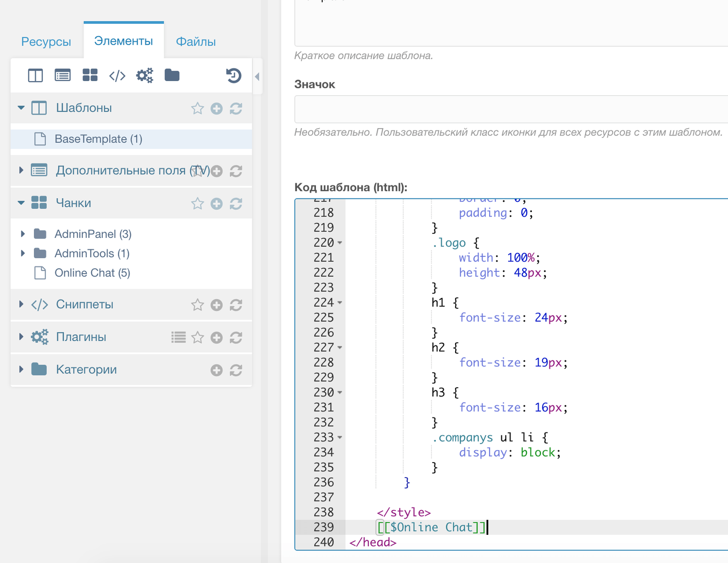Image resolution: width=728 pixels, height=563 pixels.
Task: Toggle the star on the Шаблоны section
Action: 197,109
